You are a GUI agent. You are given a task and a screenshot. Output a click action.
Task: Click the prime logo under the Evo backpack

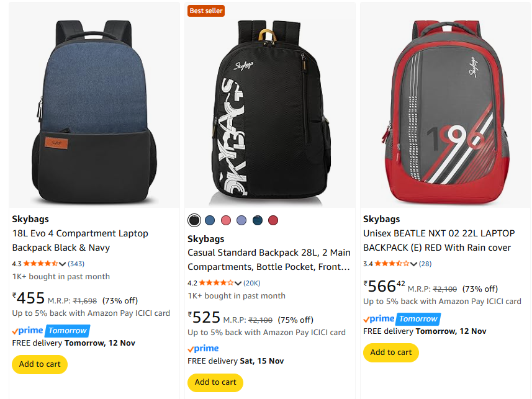[x=27, y=331]
